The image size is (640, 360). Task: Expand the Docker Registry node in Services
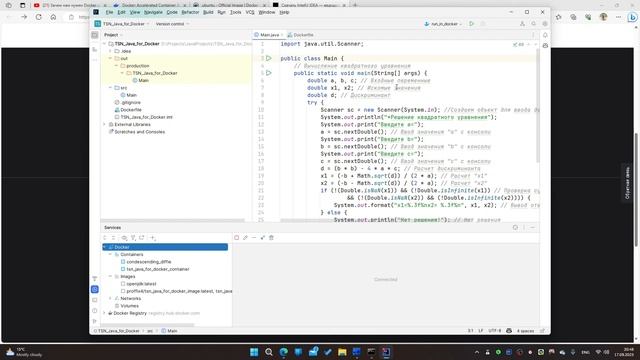point(104,313)
